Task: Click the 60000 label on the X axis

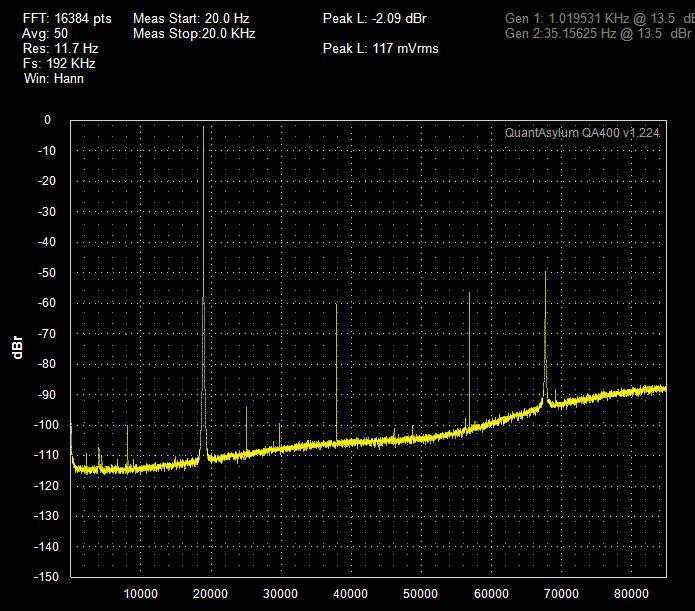Action: (x=491, y=594)
